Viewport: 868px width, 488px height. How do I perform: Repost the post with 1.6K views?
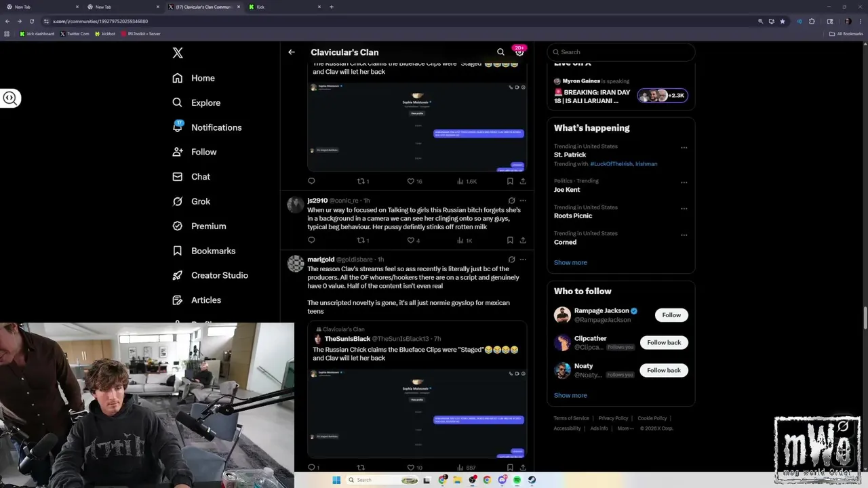click(x=363, y=181)
